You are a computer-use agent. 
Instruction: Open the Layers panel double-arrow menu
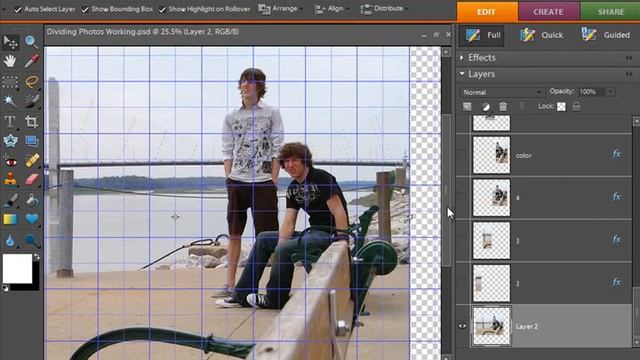pos(629,74)
